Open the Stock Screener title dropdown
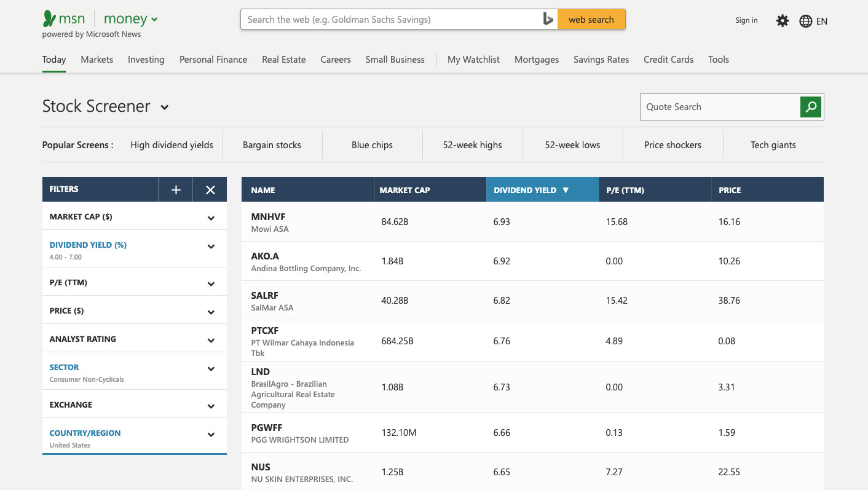This screenshot has width=868, height=490. click(165, 107)
